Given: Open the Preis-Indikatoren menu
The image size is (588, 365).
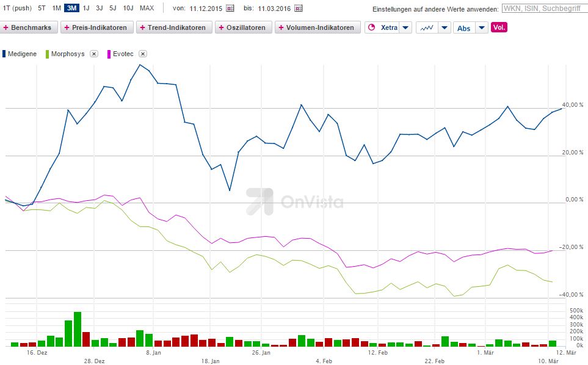Looking at the screenshot, I should tap(97, 27).
